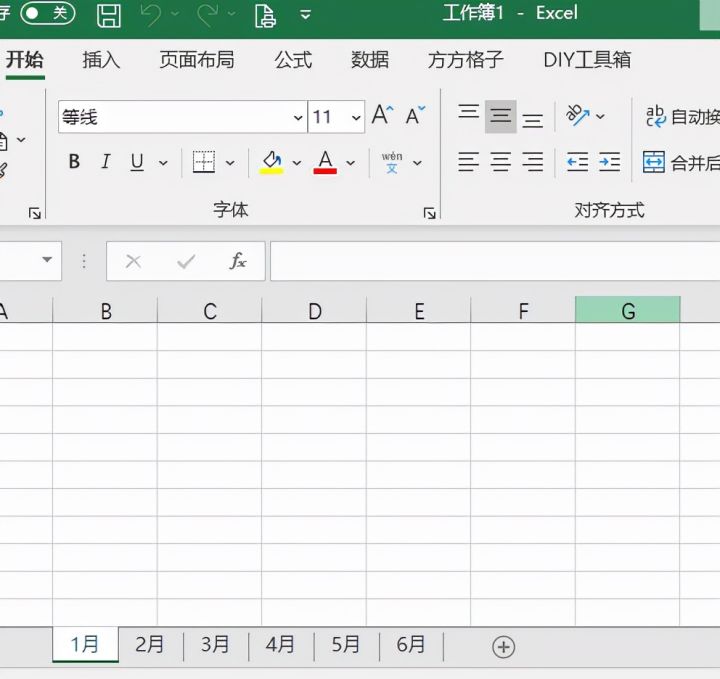Screen dimensions: 720x679
Task: Click the formula bar Enter checkmark icon
Action: pyautogui.click(x=186, y=262)
